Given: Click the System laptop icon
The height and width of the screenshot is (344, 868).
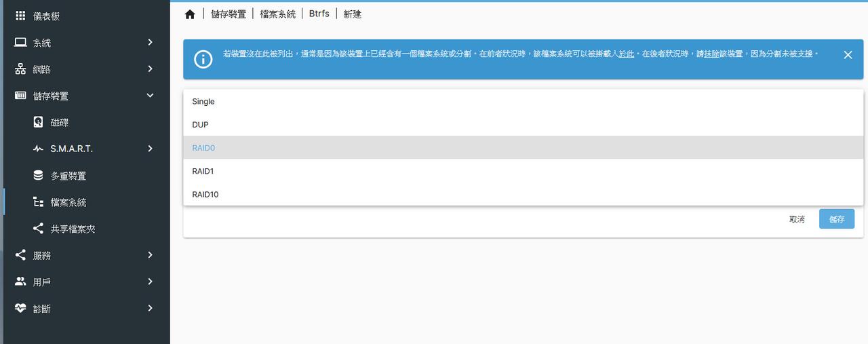Looking at the screenshot, I should pyautogui.click(x=20, y=42).
